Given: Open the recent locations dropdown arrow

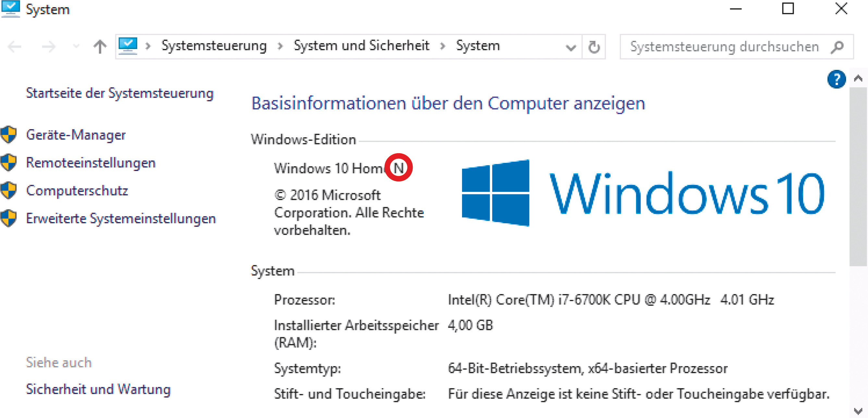Looking at the screenshot, I should (76, 46).
